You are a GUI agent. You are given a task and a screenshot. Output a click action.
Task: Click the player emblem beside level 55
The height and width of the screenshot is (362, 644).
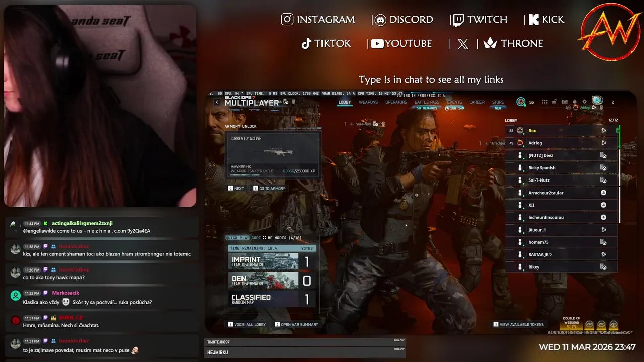(521, 102)
